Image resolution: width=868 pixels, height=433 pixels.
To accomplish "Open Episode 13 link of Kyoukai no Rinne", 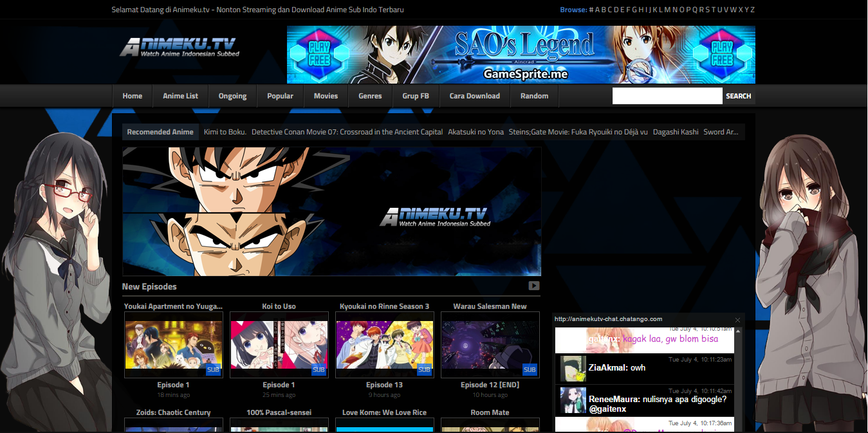I will click(385, 385).
